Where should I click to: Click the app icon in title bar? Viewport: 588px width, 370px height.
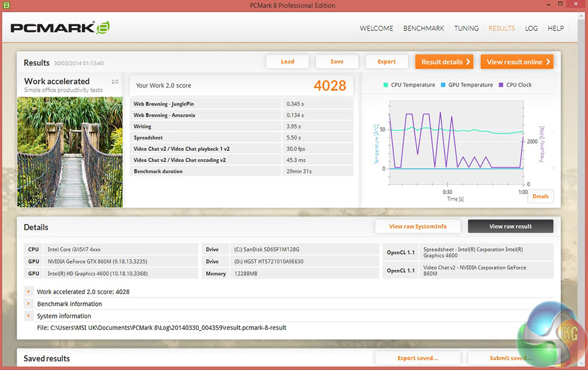pos(6,5)
